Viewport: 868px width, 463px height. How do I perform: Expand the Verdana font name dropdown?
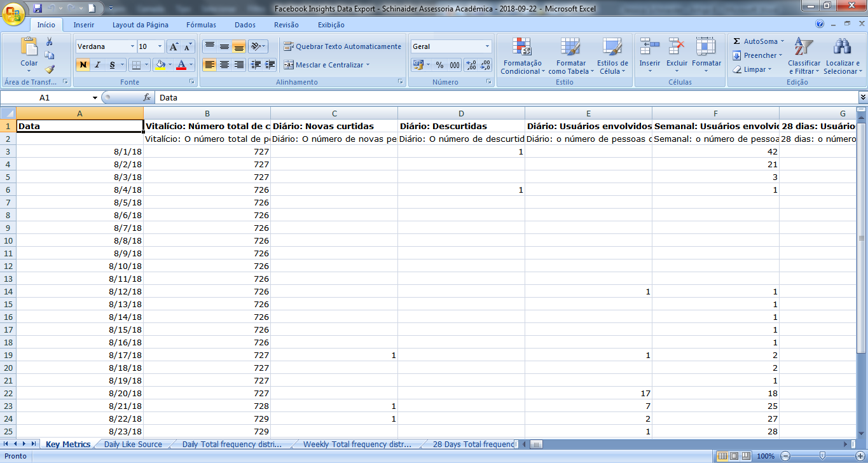[x=132, y=46]
